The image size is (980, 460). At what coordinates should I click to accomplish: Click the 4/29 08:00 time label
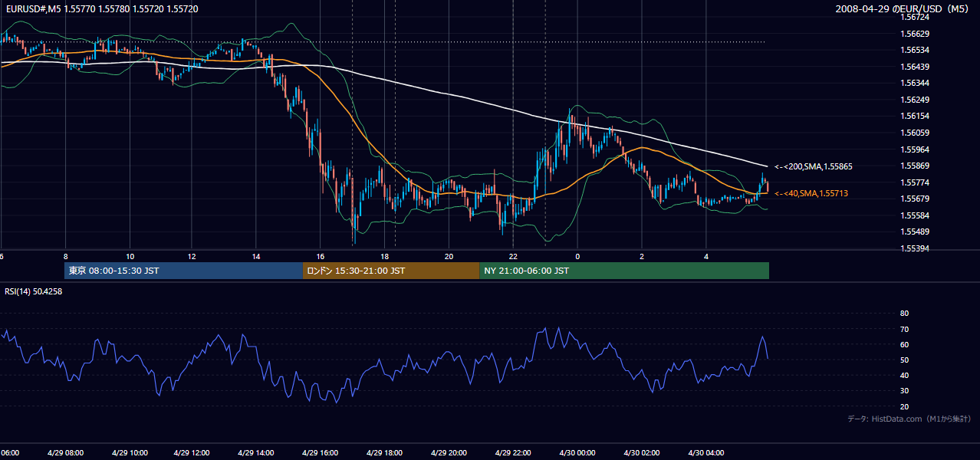(x=64, y=452)
